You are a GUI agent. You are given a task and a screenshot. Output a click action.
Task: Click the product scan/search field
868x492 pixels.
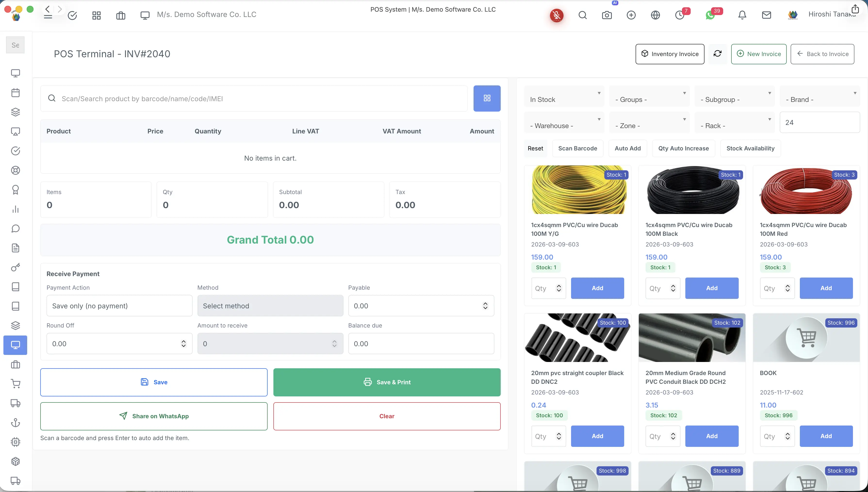(254, 98)
